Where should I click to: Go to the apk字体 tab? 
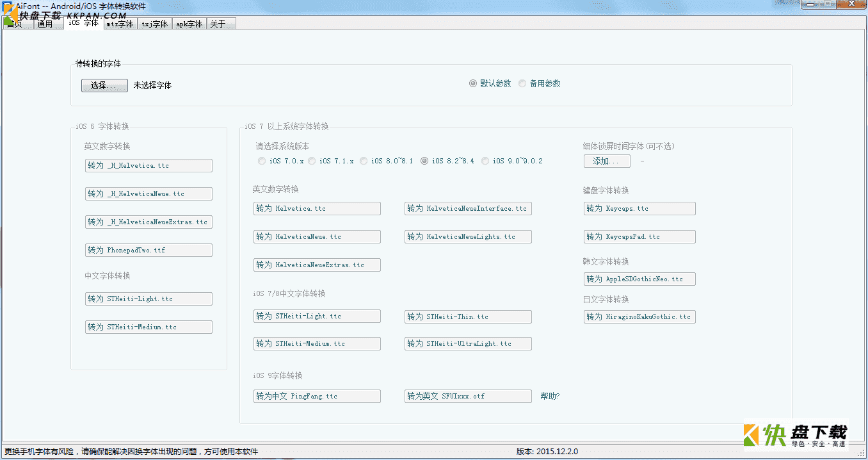pos(189,24)
